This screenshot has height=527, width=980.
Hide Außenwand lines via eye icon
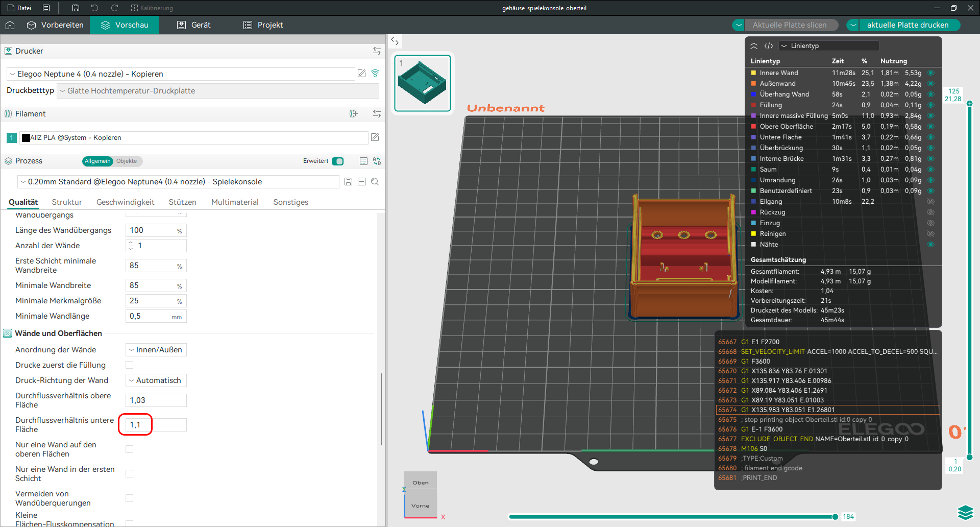coord(930,84)
